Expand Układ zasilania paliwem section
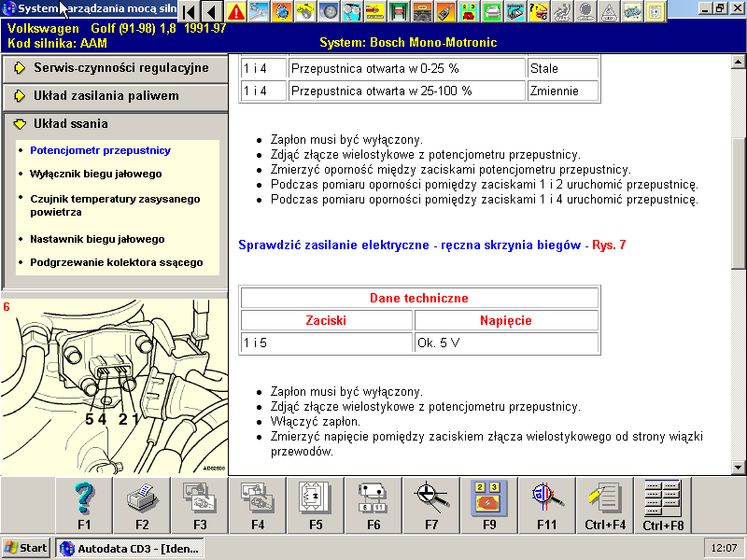 [x=115, y=96]
